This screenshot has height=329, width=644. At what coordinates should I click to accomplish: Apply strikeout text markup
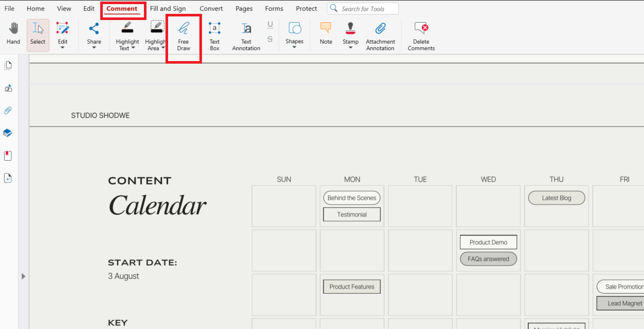pyautogui.click(x=270, y=38)
